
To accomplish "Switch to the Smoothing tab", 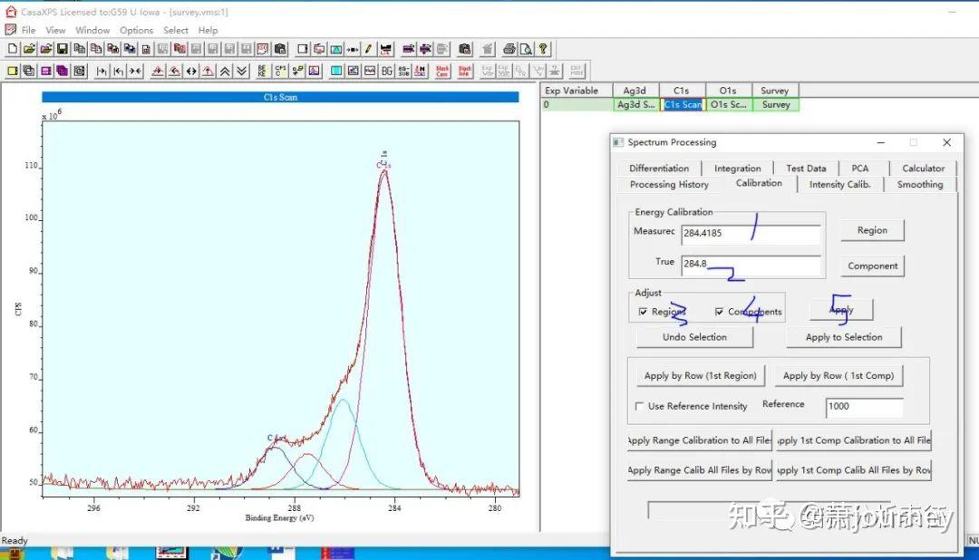I will coord(919,185).
